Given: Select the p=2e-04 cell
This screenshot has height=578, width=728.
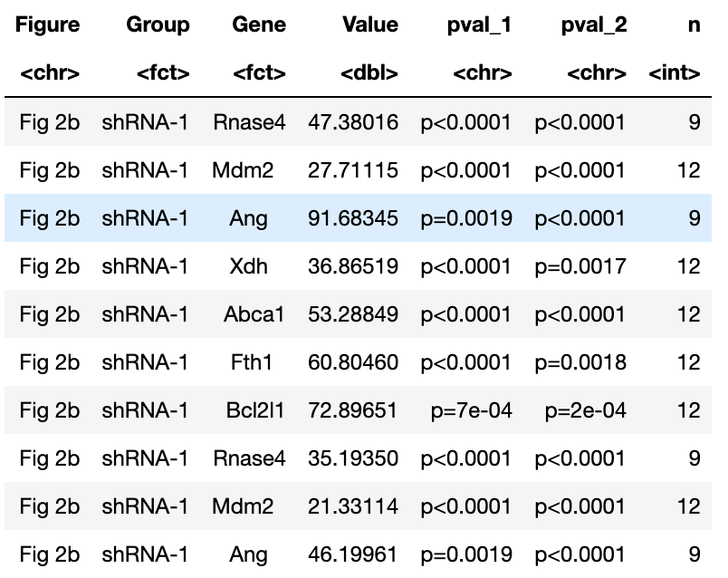Looking at the screenshot, I should 586,410.
